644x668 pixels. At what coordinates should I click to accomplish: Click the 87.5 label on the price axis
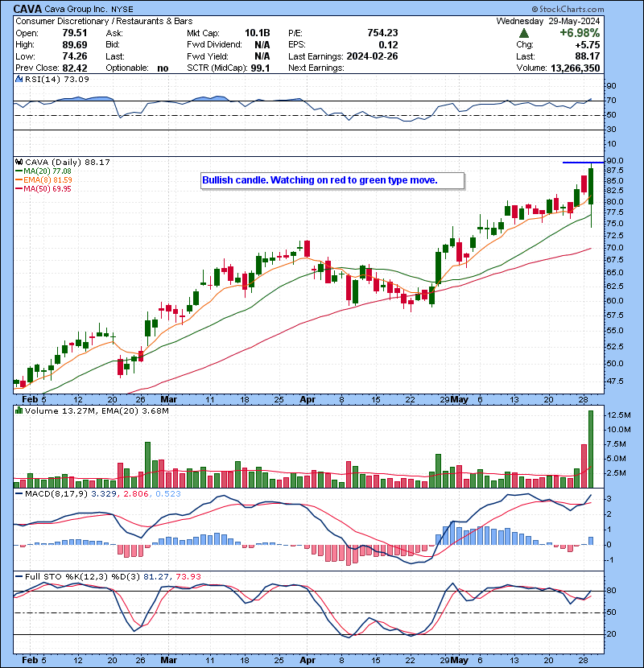pos(615,171)
